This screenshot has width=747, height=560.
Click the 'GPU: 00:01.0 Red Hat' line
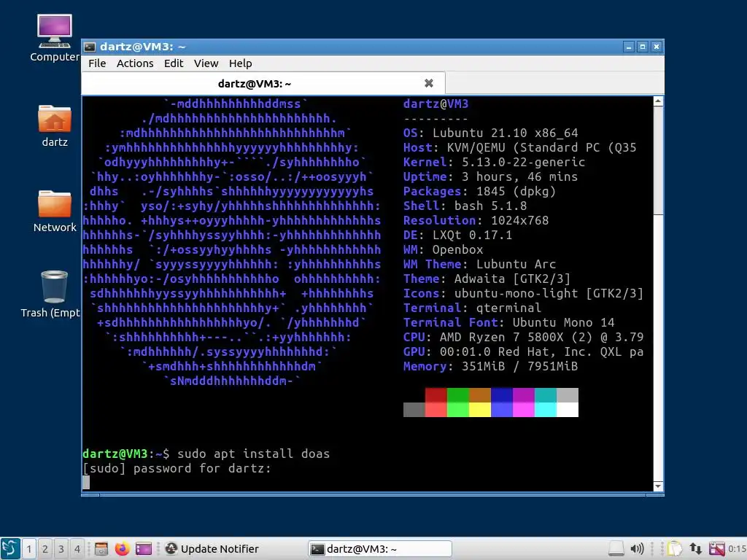pos(524,352)
